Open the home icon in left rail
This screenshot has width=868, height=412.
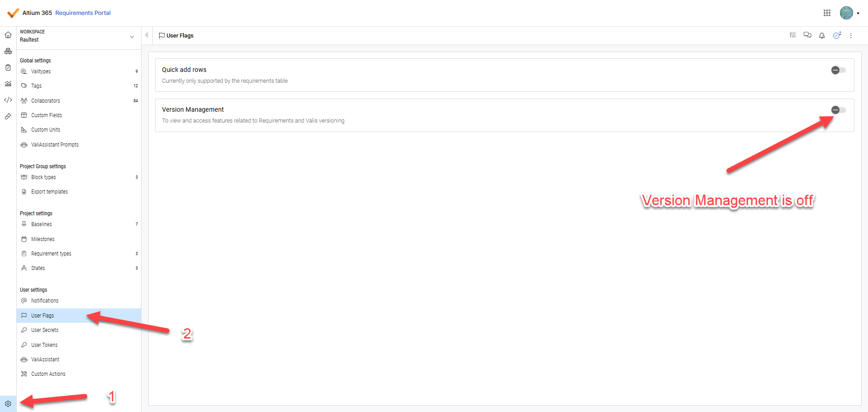coord(8,35)
